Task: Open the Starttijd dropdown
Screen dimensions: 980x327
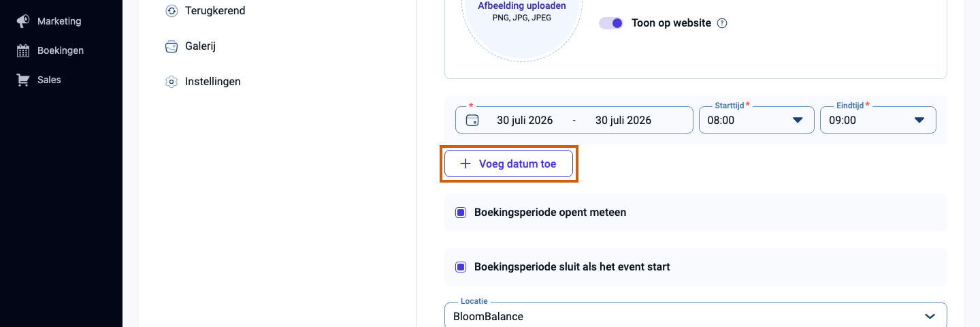Action: pyautogui.click(x=757, y=120)
